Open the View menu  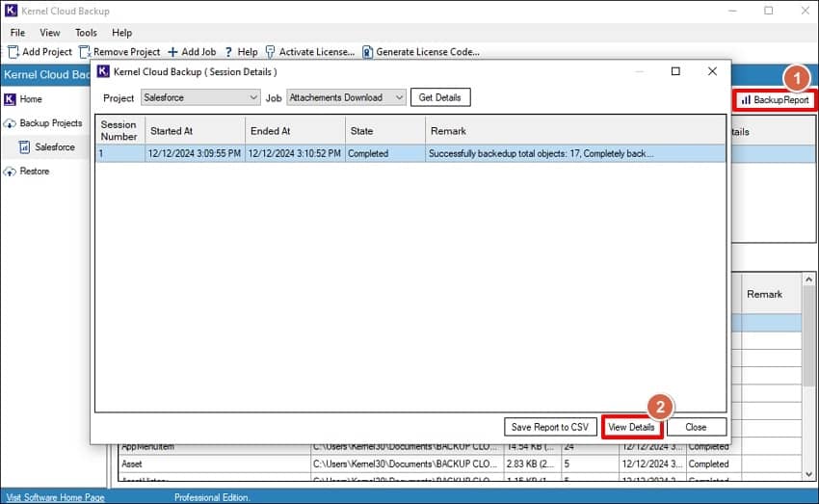pos(49,33)
